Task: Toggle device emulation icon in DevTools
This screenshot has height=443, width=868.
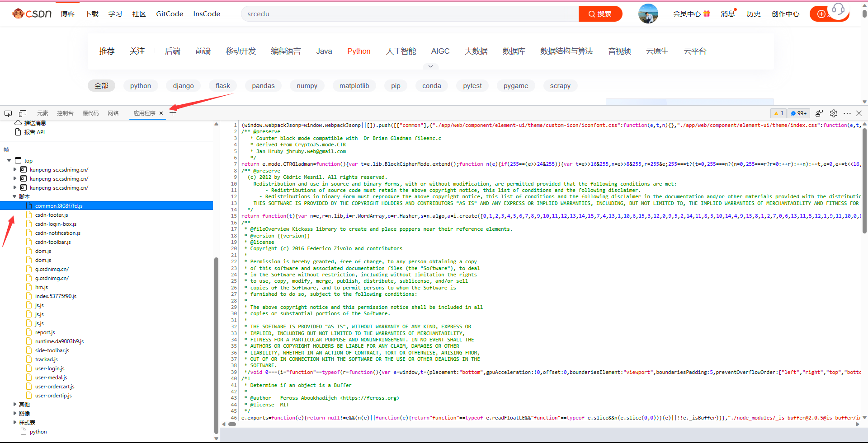Action: 23,113
